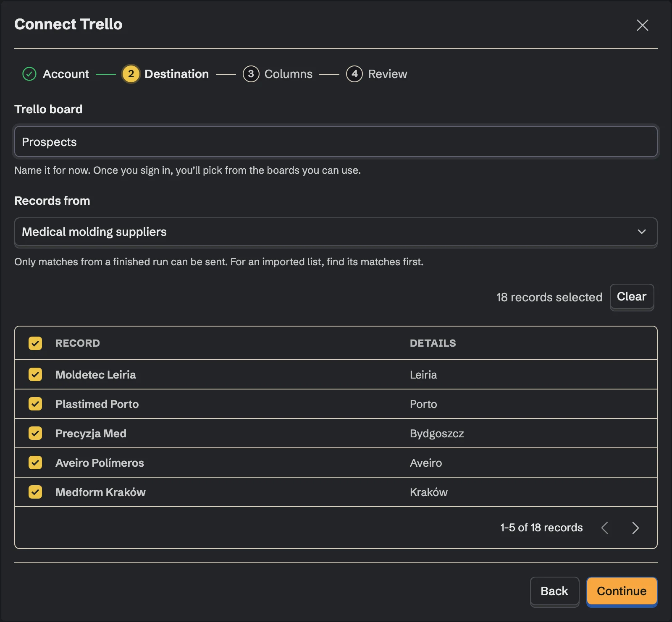Uncheck the Precyzja Med record

click(35, 433)
